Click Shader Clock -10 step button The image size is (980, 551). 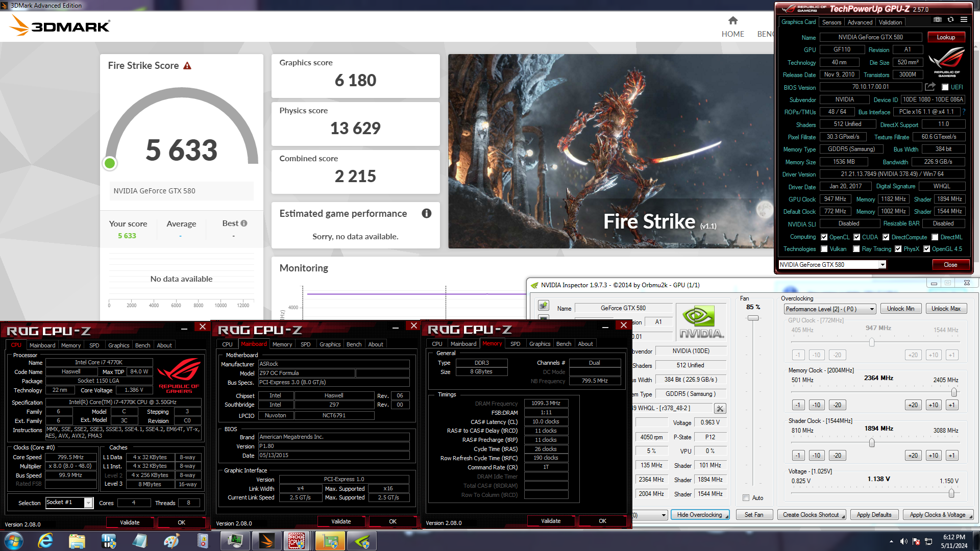(817, 456)
